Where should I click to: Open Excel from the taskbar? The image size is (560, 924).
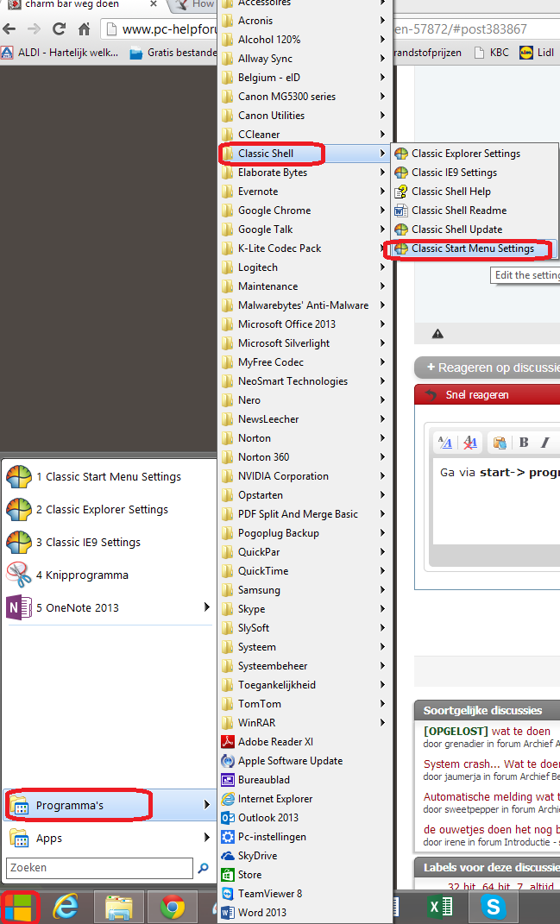(440, 907)
